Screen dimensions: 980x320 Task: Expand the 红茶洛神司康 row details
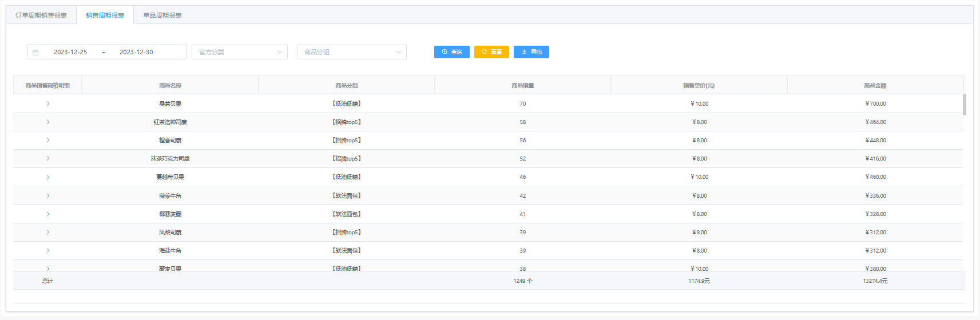[48, 122]
